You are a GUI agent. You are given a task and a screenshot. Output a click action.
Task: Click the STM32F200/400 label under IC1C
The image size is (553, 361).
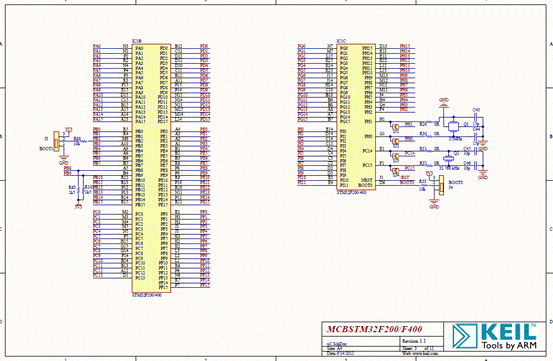[x=352, y=192]
